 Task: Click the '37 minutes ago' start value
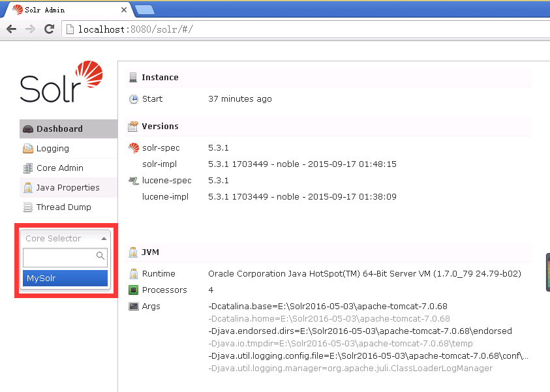point(240,99)
